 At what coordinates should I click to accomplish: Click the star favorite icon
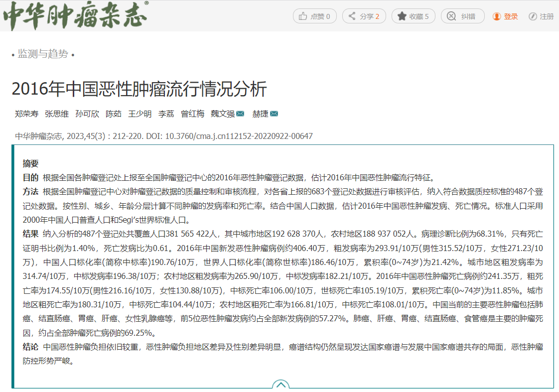(x=402, y=16)
